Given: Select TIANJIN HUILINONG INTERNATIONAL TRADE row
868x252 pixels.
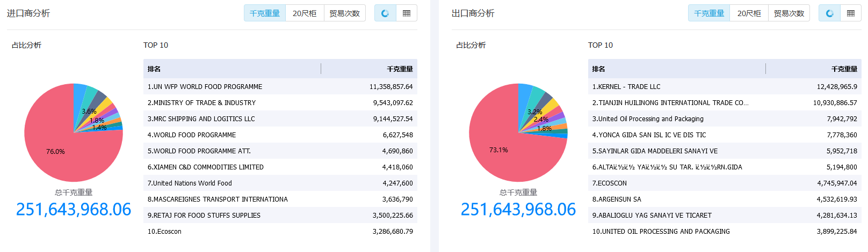Looking at the screenshot, I should [x=670, y=103].
